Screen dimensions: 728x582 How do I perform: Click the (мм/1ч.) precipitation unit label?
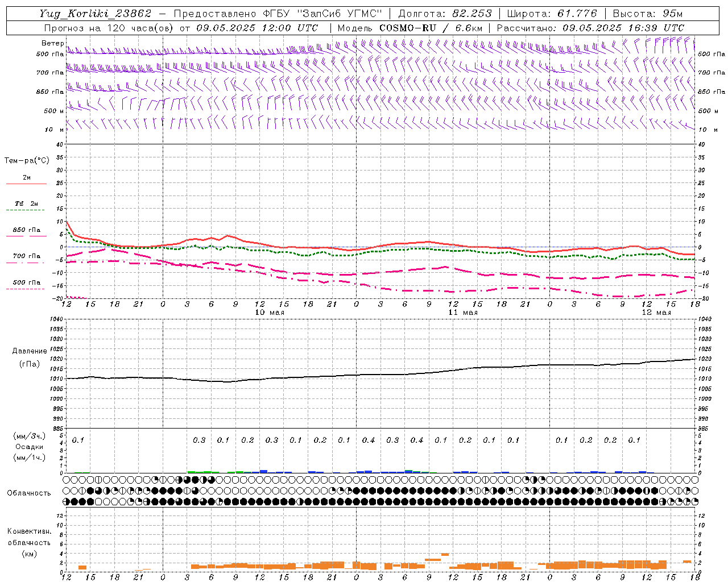click(30, 458)
